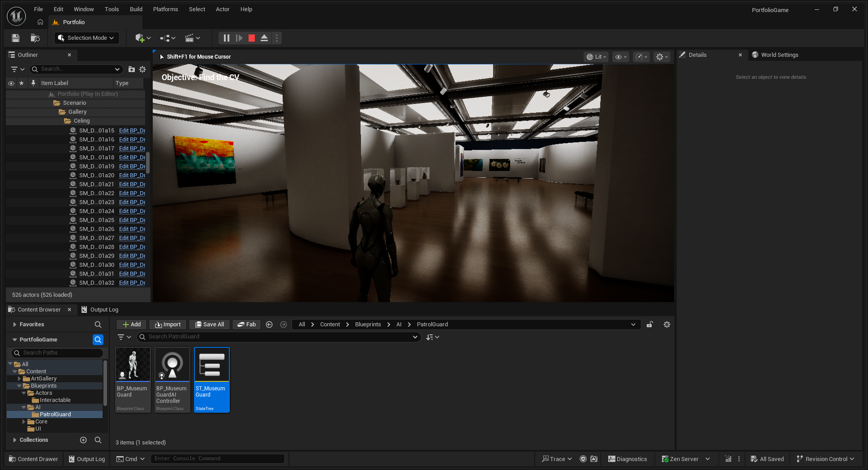The height and width of the screenshot is (470, 868).
Task: Eject from the player controller
Action: coord(264,38)
